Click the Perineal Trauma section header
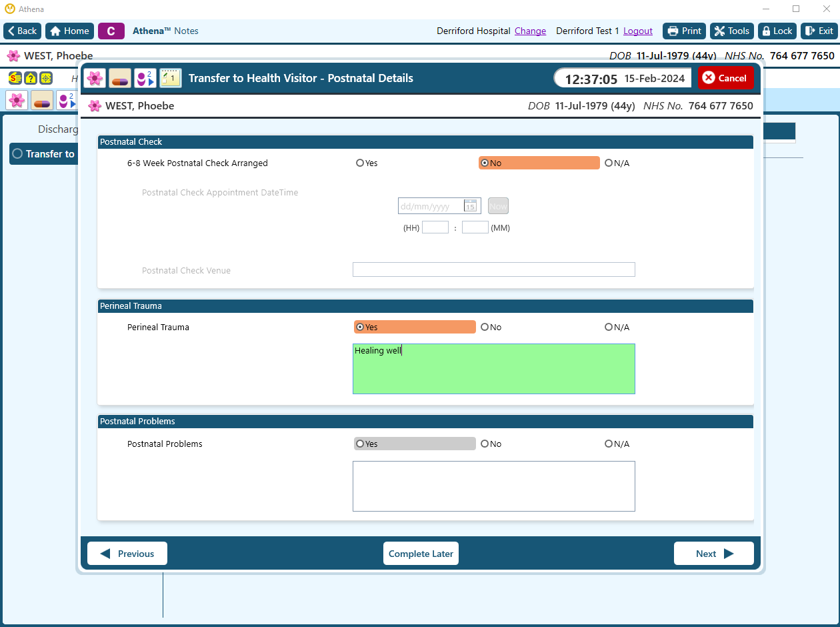 pyautogui.click(x=425, y=306)
